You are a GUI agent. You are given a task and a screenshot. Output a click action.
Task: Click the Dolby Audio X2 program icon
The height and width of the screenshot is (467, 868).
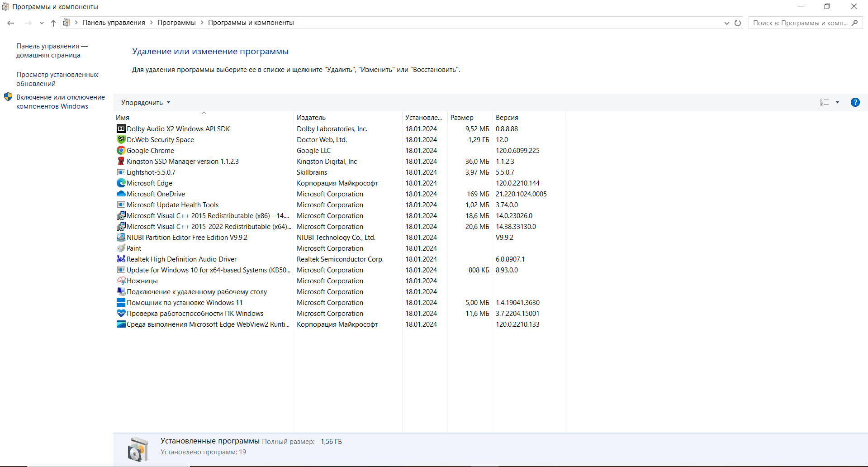[x=121, y=129]
